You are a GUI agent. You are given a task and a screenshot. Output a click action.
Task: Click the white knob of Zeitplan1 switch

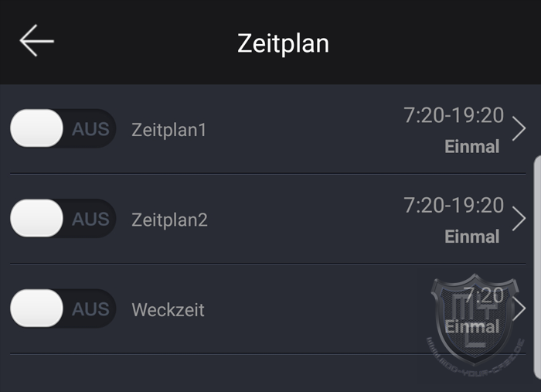click(36, 128)
